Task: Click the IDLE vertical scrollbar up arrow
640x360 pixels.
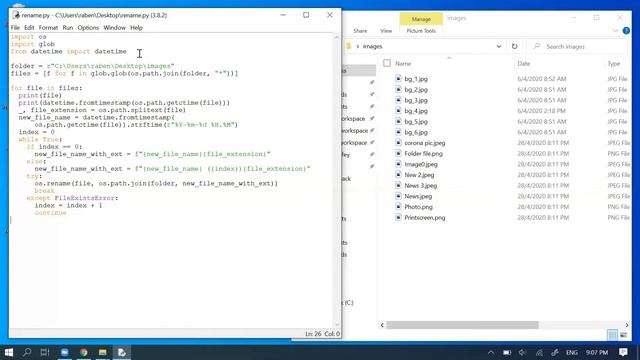Action: click(337, 37)
